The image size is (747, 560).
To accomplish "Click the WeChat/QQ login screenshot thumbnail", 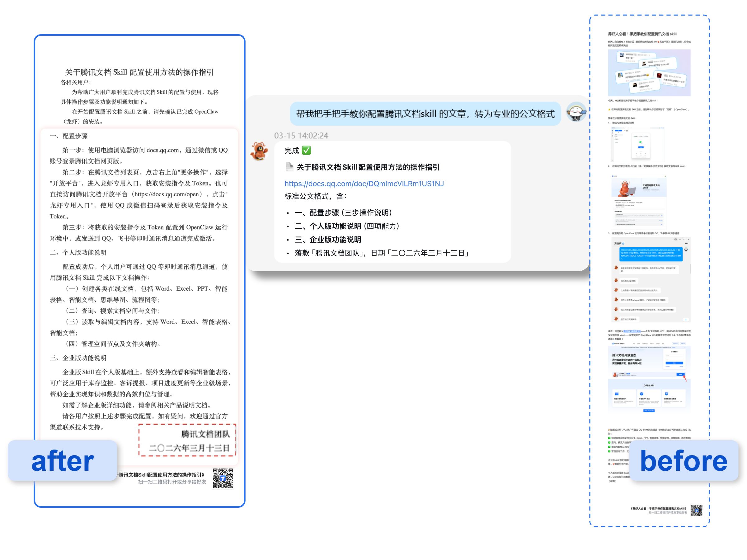I will tap(637, 144).
